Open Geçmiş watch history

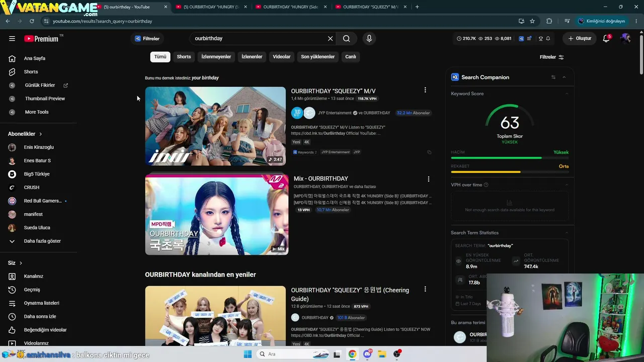click(32, 290)
